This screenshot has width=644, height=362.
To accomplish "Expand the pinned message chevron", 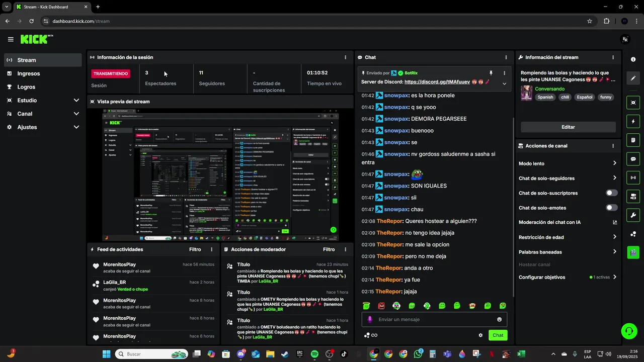I will (504, 83).
